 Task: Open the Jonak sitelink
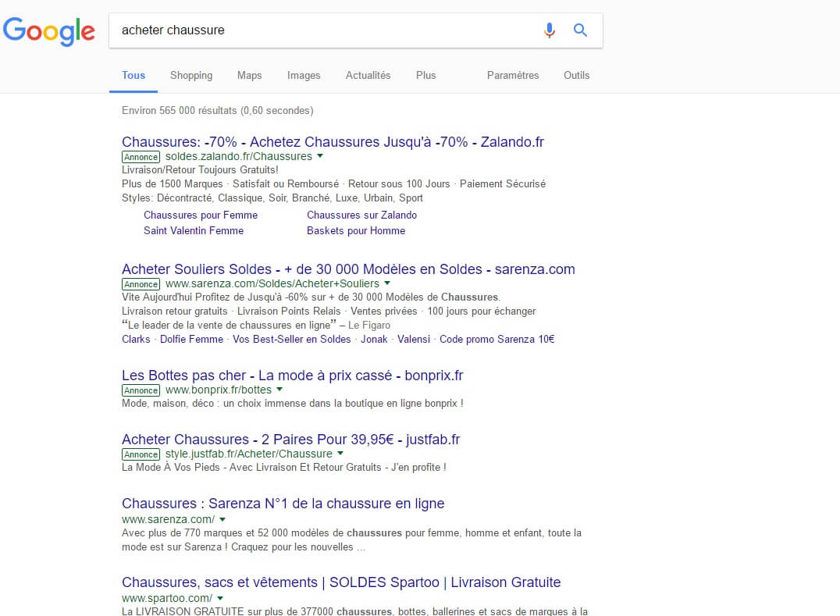(374, 339)
